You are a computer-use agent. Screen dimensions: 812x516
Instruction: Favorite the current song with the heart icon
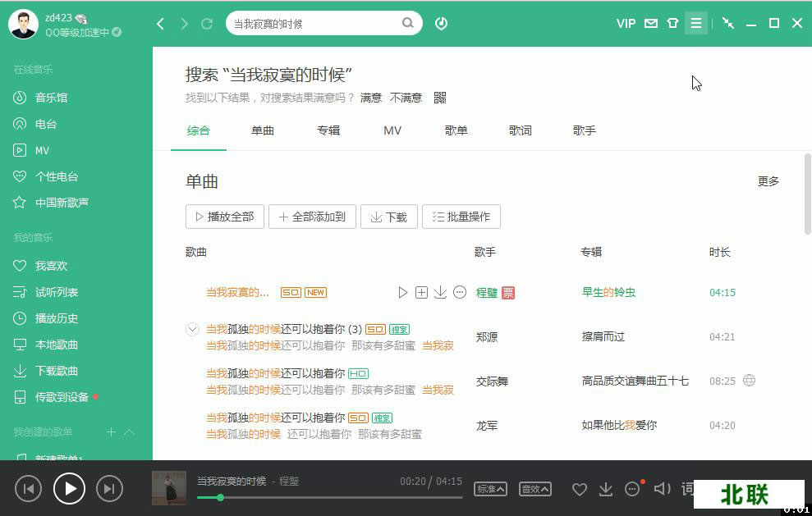pos(580,488)
